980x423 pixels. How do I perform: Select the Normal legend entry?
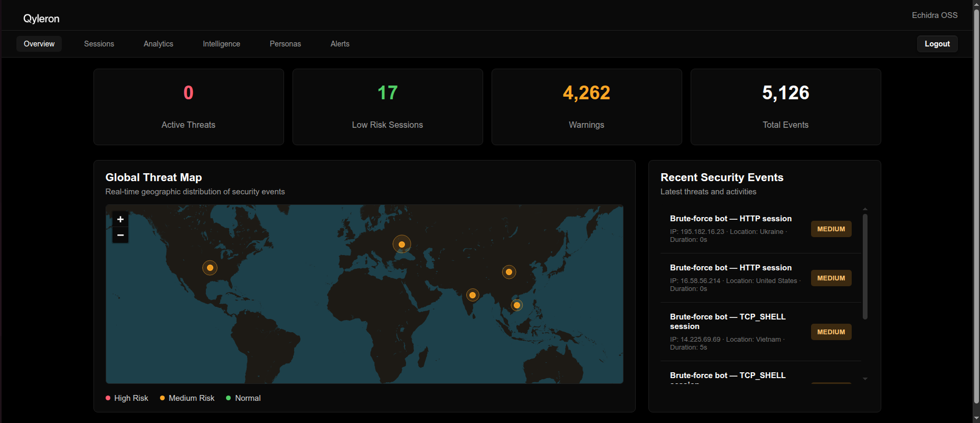click(x=243, y=398)
